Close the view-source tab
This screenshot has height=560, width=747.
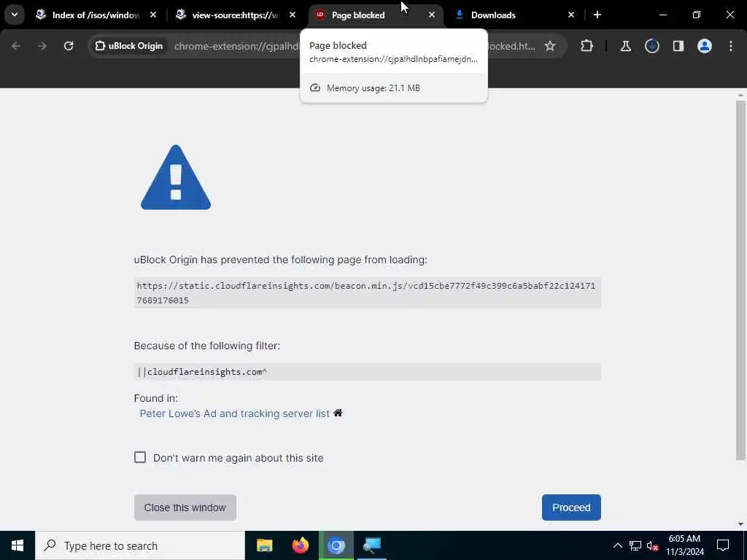point(293,15)
